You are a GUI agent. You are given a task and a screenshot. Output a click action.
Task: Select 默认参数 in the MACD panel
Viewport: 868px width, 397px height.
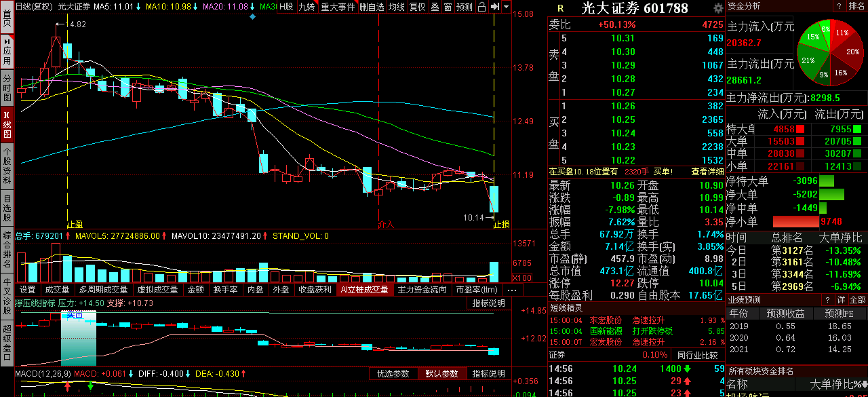441,374
